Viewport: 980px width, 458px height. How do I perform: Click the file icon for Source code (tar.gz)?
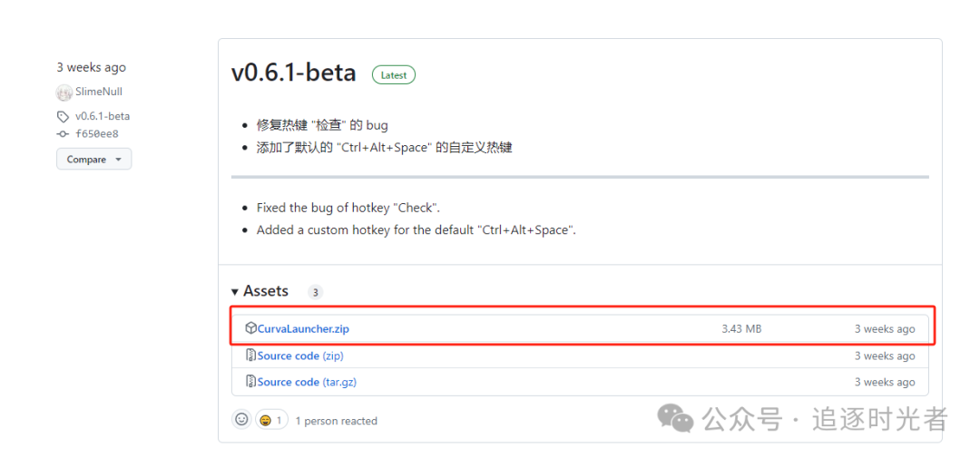pos(250,382)
